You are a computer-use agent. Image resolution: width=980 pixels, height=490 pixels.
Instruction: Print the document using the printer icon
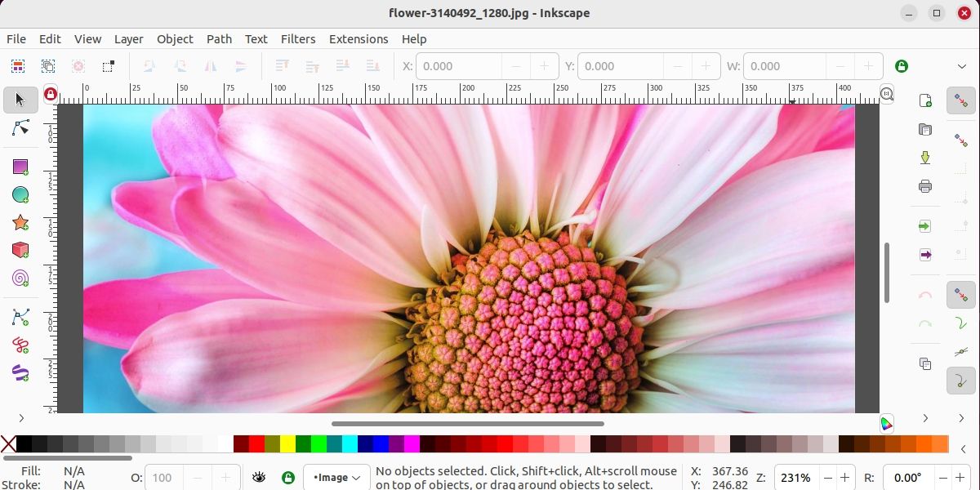tap(925, 186)
